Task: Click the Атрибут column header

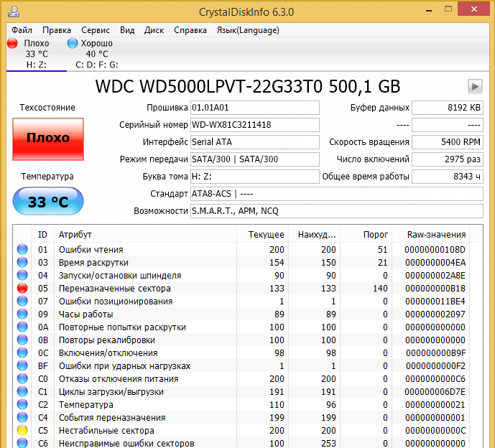Action: [x=145, y=235]
